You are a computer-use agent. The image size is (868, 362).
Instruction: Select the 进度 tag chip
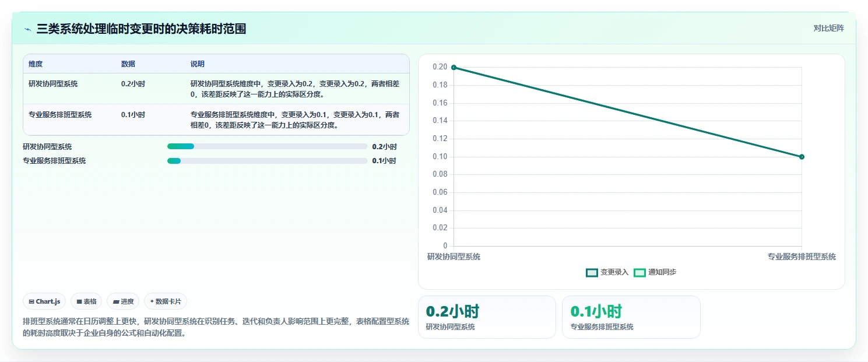click(x=123, y=301)
